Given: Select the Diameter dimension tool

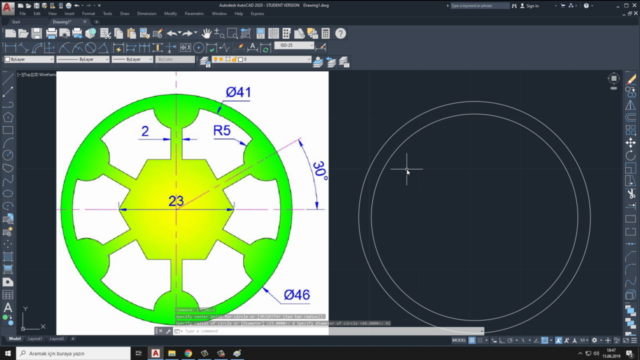Looking at the screenshot, I should tap(90, 48).
